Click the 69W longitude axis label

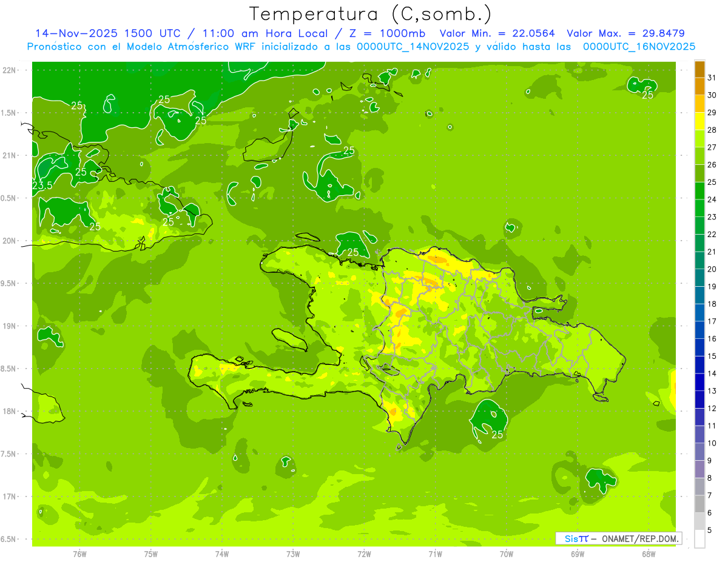tap(578, 554)
